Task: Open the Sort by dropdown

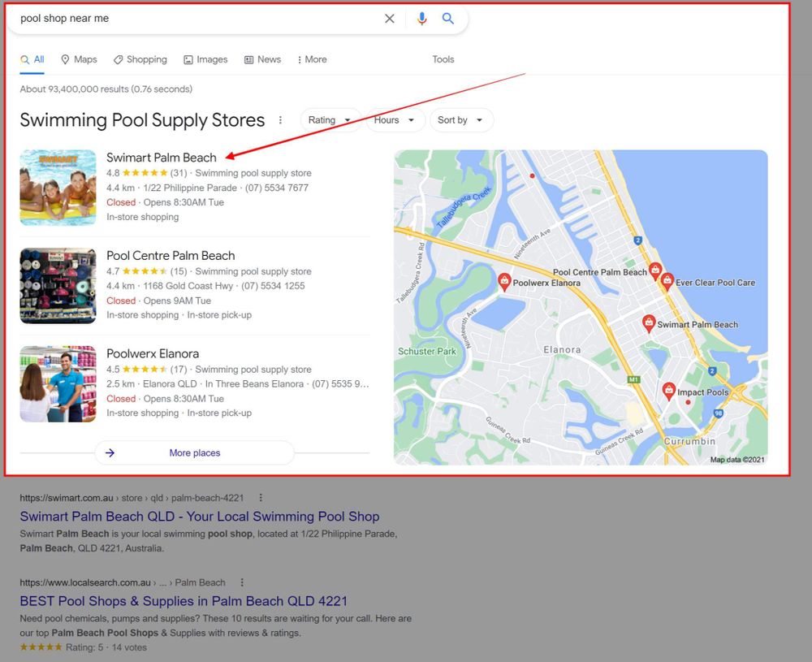Action: (x=461, y=120)
